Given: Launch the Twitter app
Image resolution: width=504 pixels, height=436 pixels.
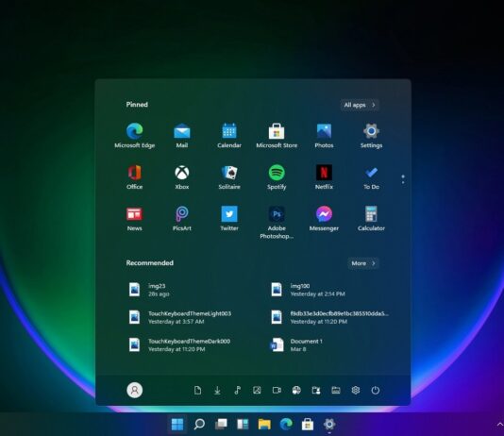Looking at the screenshot, I should coord(229,219).
